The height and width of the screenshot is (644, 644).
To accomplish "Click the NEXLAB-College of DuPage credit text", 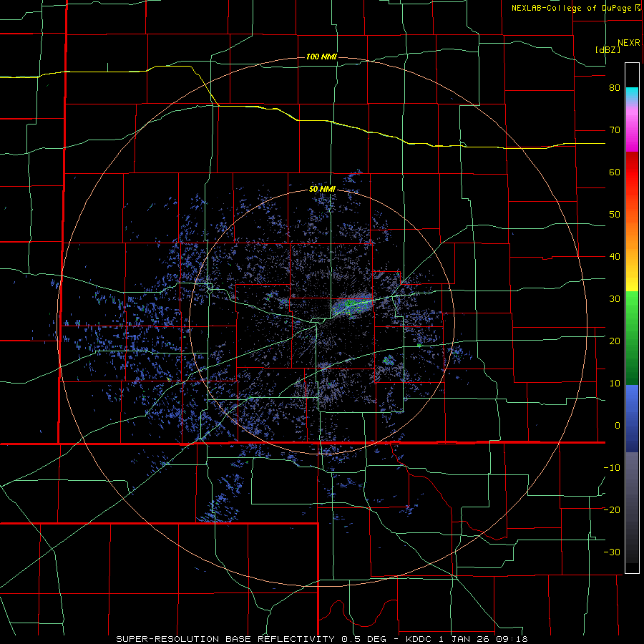I will (x=575, y=8).
